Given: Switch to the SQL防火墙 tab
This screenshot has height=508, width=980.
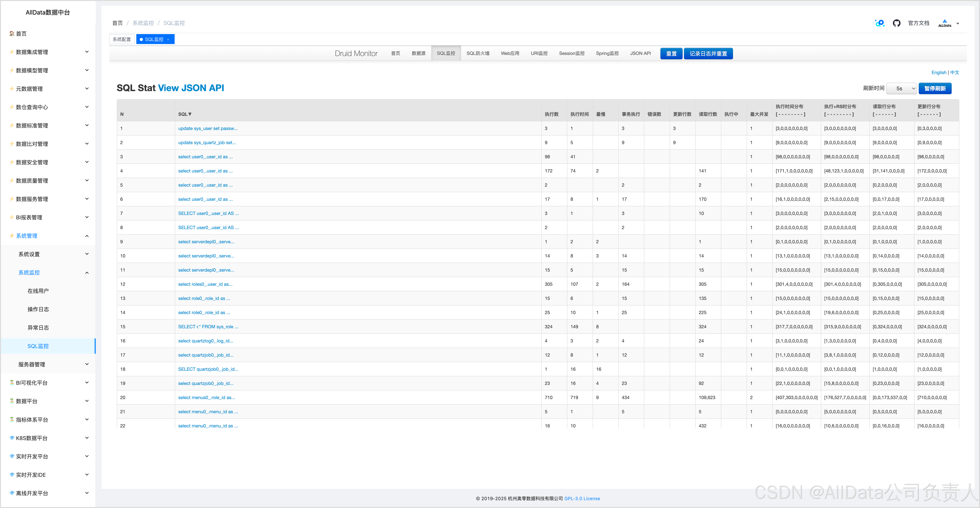Looking at the screenshot, I should pos(478,53).
